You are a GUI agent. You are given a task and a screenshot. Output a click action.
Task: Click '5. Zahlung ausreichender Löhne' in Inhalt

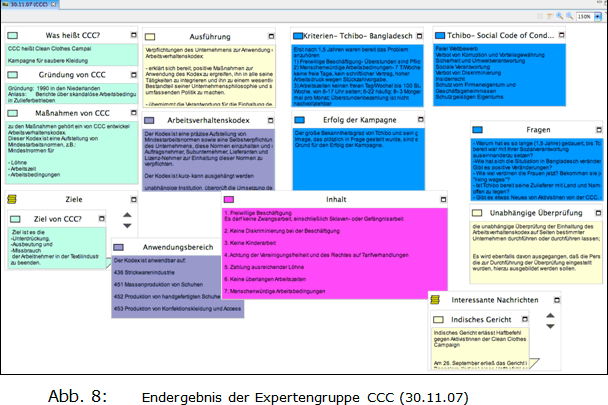click(x=264, y=267)
